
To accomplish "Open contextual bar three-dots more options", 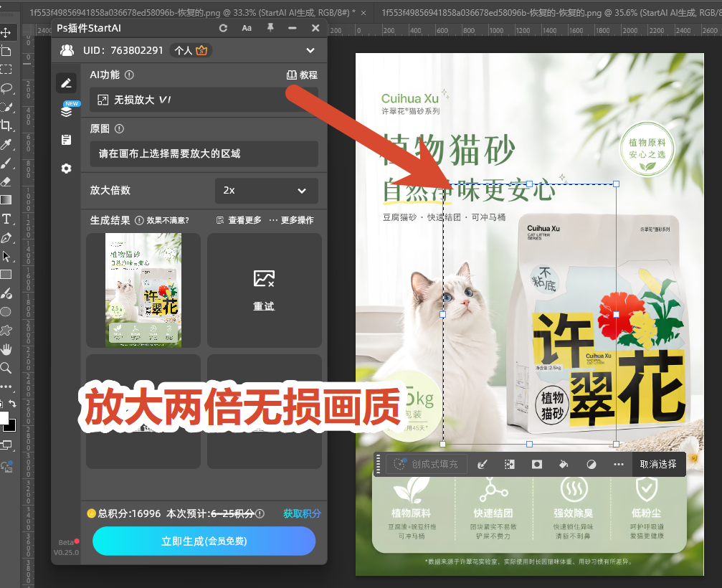I will [x=619, y=465].
